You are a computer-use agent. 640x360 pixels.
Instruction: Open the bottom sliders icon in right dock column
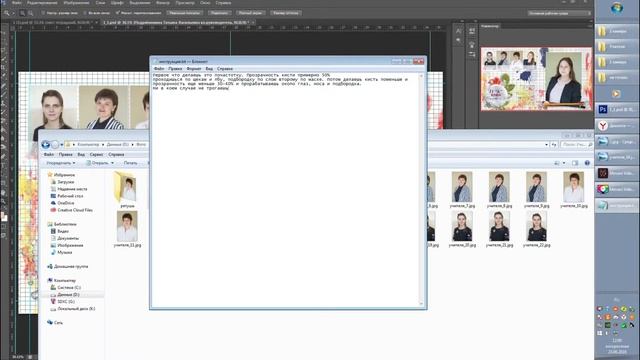472,54
